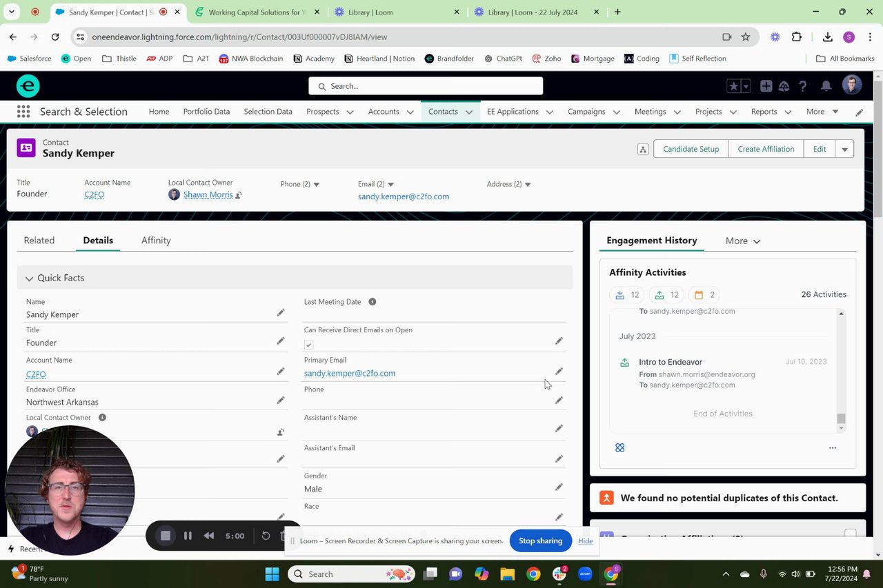883x588 pixels.
Task: Open the Chrome extensions puzzle icon
Action: 797,37
